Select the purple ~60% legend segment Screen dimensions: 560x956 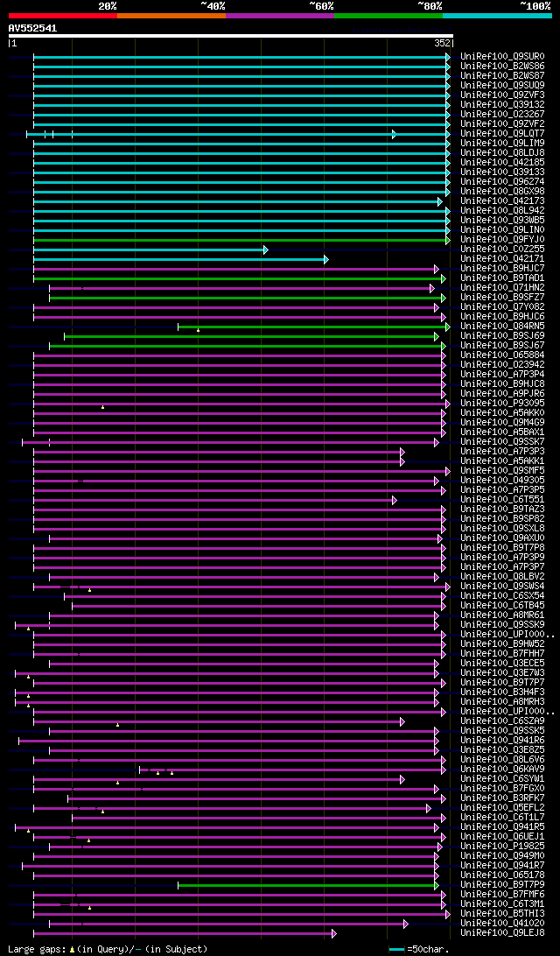pyautogui.click(x=280, y=15)
